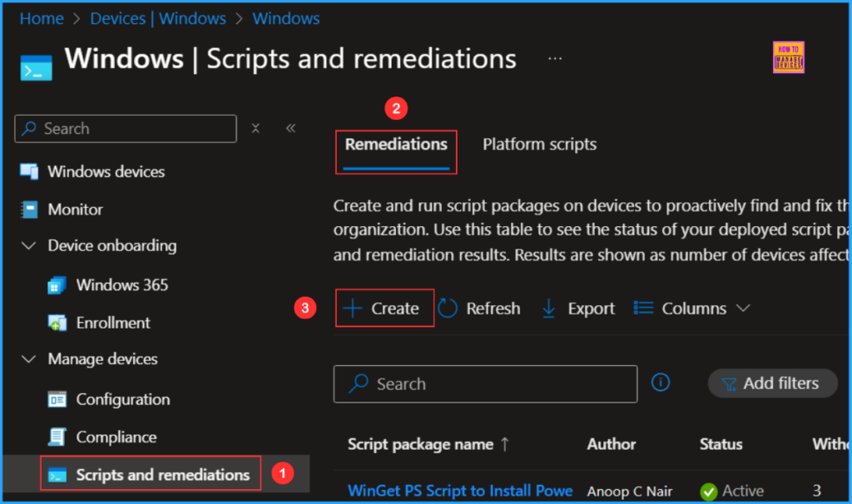Refresh the remediations list

point(480,308)
